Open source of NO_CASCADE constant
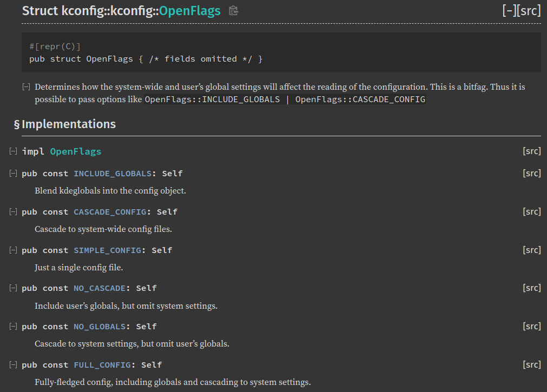 tap(532, 288)
